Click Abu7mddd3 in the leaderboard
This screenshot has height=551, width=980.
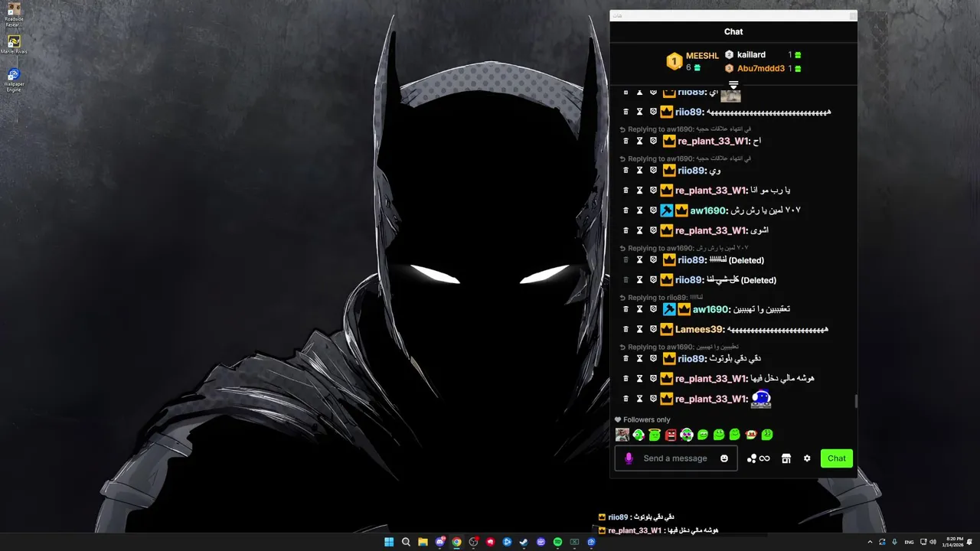[761, 68]
